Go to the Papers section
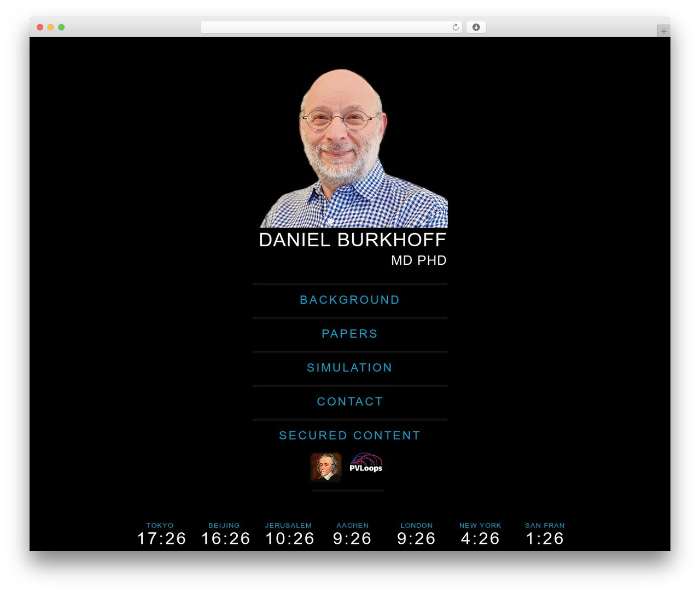Image resolution: width=700 pixels, height=593 pixels. (350, 334)
